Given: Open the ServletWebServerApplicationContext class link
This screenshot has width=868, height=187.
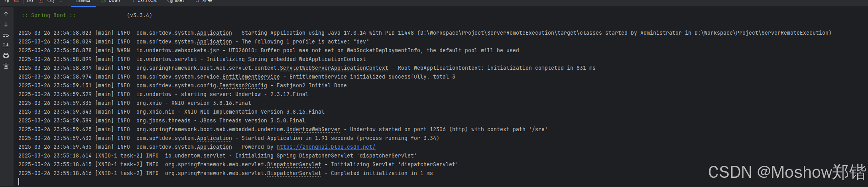Looking at the screenshot, I should (x=334, y=68).
